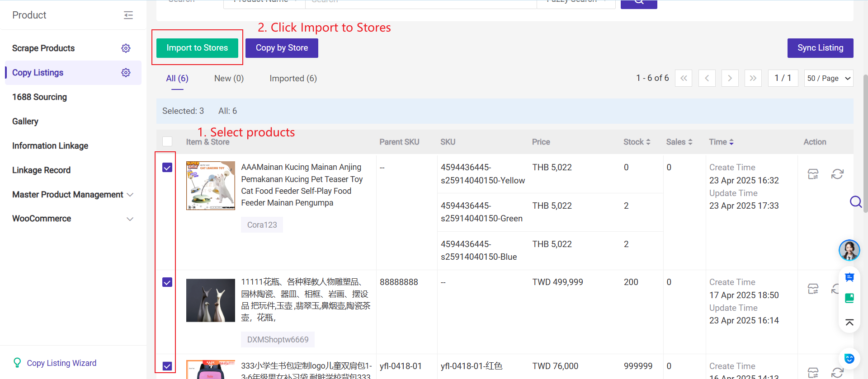Viewport: 868px width, 379px height.
Task: Switch to the Imported (6) tab
Action: pos(293,79)
